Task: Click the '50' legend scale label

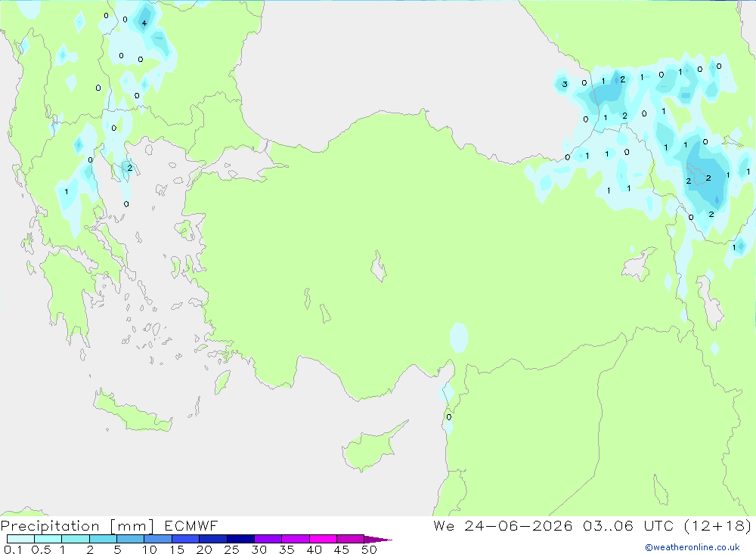Action: [369, 549]
